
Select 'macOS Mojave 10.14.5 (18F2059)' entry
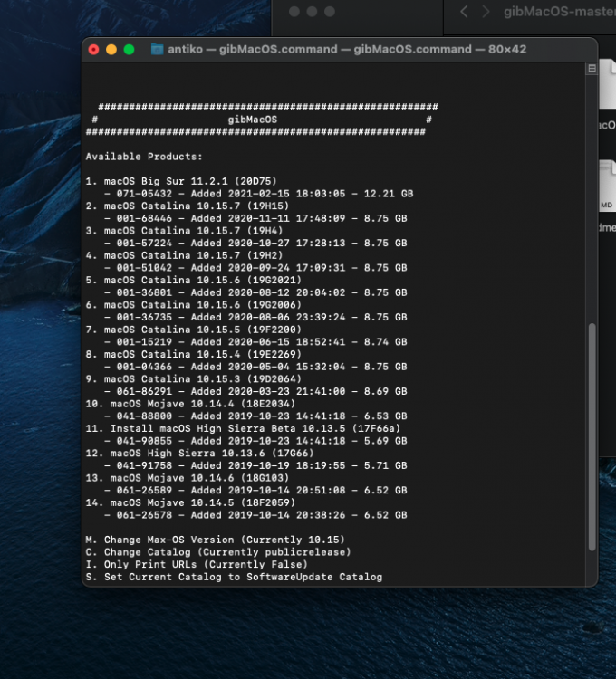coord(190,502)
